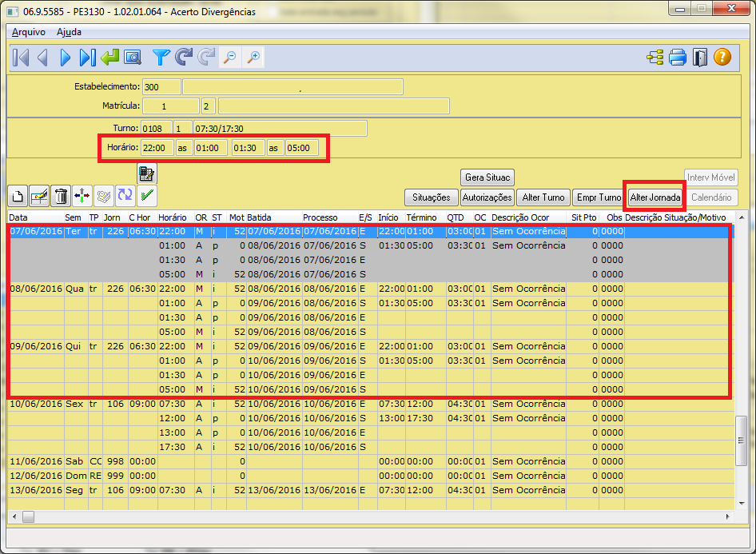Open the search magnifier window icon

133,58
